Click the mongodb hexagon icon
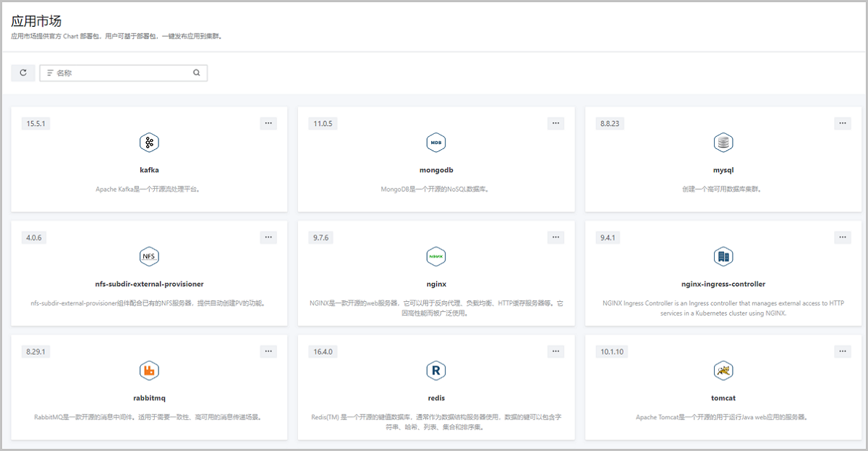 (x=436, y=143)
